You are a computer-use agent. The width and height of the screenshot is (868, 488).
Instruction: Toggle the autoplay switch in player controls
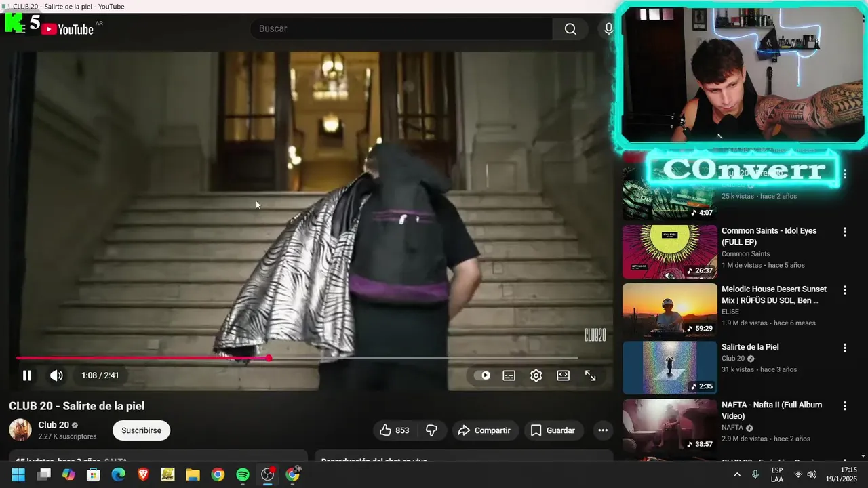point(482,375)
